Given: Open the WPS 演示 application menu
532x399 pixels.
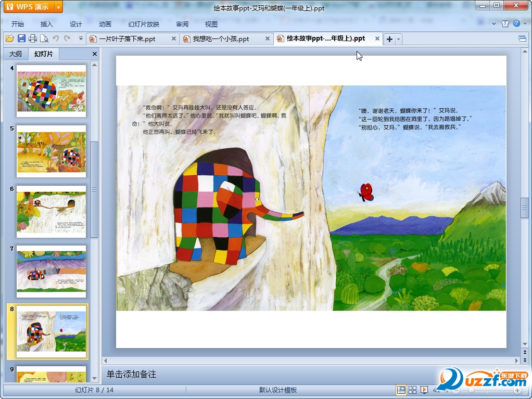Looking at the screenshot, I should (29, 7).
